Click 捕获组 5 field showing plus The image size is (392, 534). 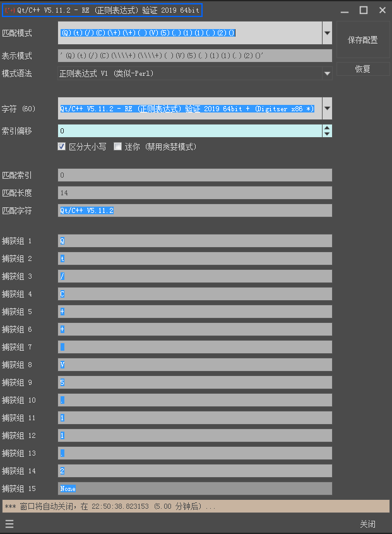coord(195,312)
